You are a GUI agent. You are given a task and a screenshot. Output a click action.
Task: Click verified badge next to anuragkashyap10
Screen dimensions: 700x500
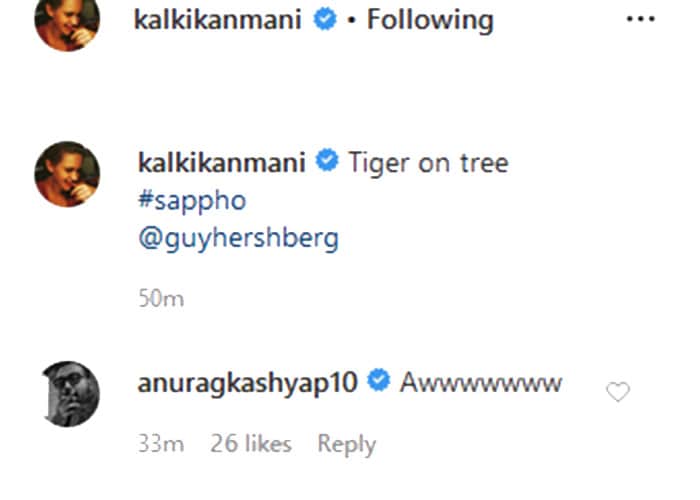click(378, 381)
